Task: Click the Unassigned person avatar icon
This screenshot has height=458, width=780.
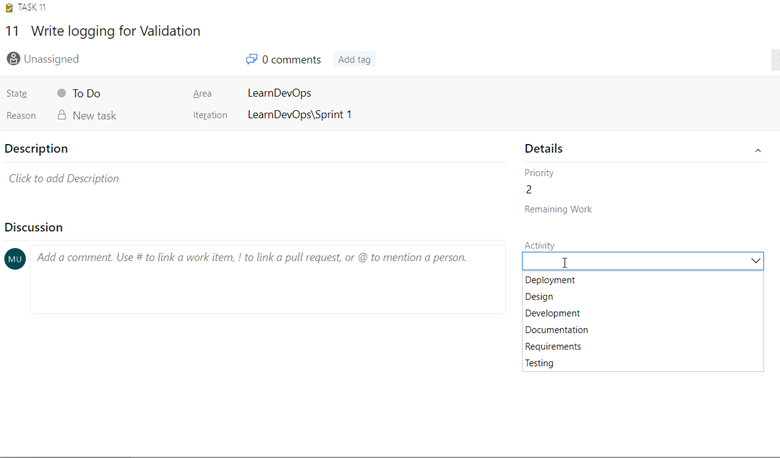Action: pyautogui.click(x=13, y=59)
